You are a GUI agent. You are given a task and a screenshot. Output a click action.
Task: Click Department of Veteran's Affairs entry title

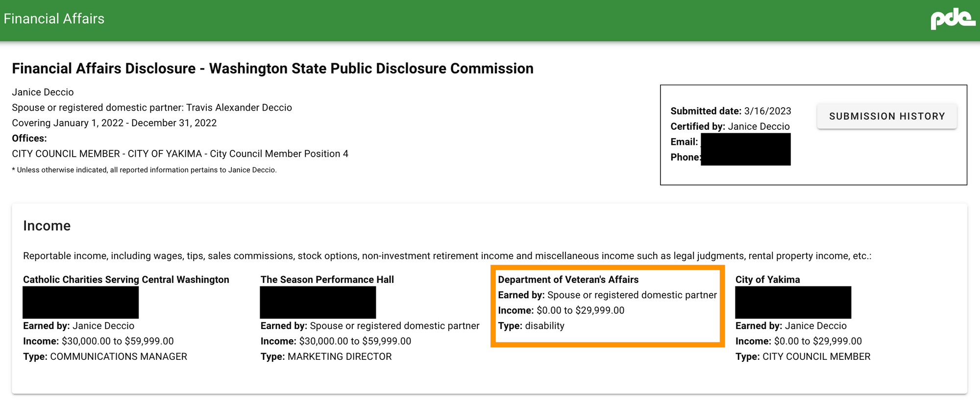click(568, 280)
